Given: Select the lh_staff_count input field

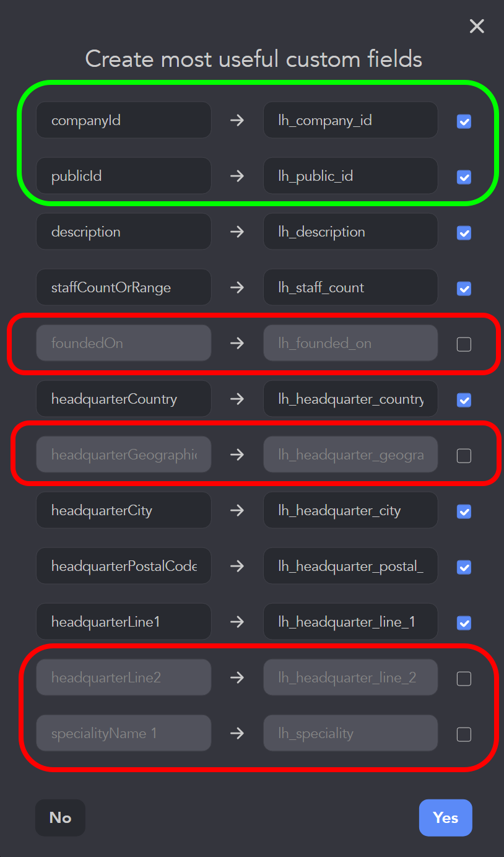Looking at the screenshot, I should [350, 287].
